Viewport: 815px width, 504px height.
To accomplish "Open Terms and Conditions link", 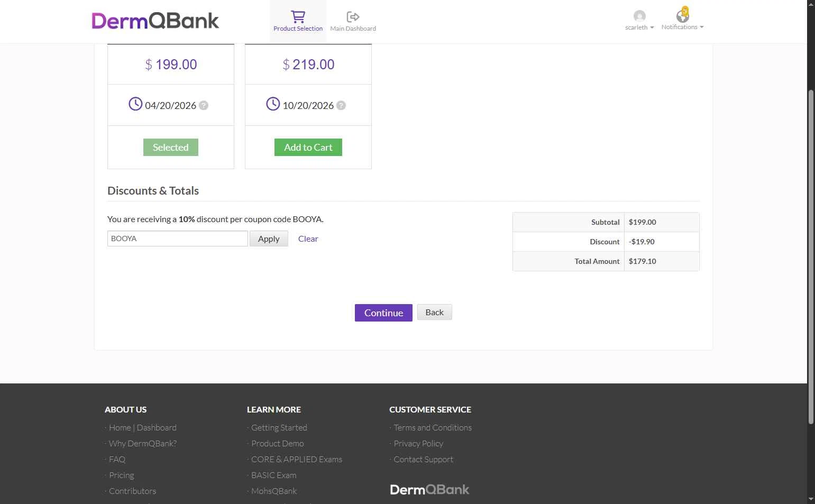I will pyautogui.click(x=433, y=427).
